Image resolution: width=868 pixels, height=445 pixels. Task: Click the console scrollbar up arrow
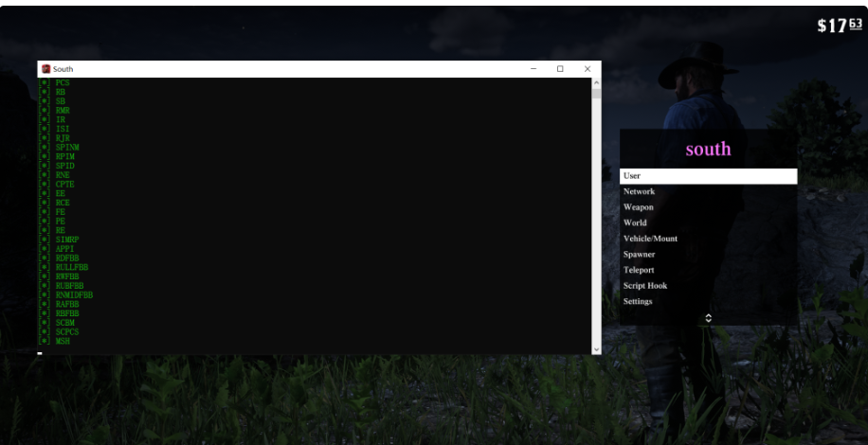click(x=596, y=83)
